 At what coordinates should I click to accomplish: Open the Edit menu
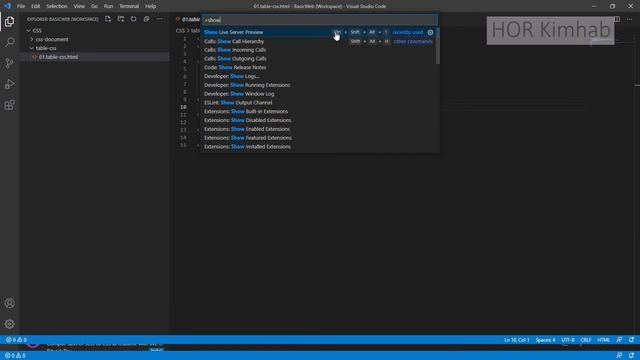(36, 6)
